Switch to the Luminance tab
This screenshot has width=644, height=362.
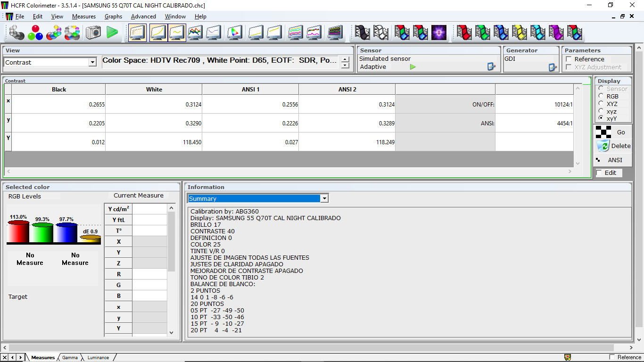(x=98, y=357)
